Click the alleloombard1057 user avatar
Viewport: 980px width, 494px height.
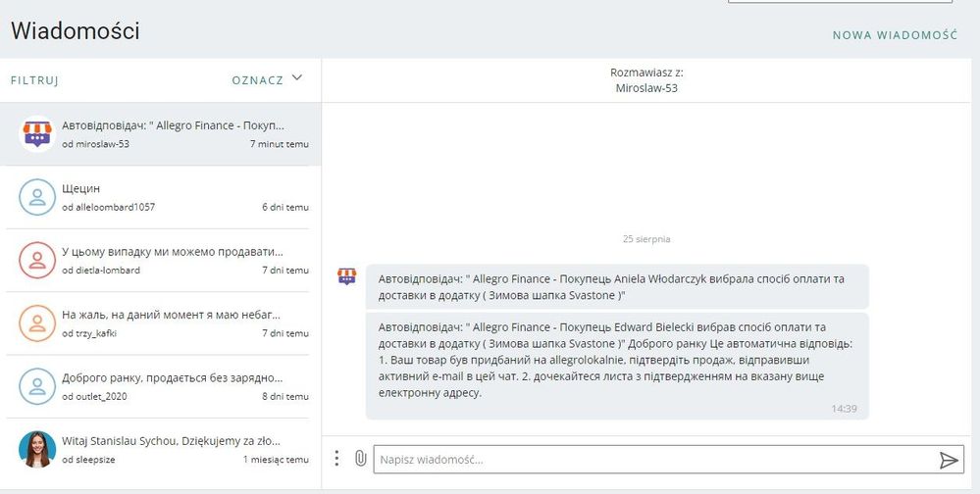(x=37, y=197)
